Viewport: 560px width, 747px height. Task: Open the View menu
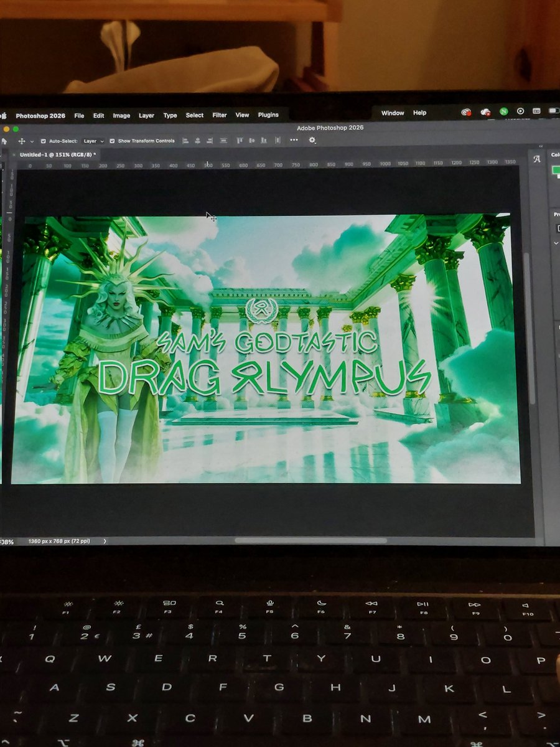coord(242,115)
